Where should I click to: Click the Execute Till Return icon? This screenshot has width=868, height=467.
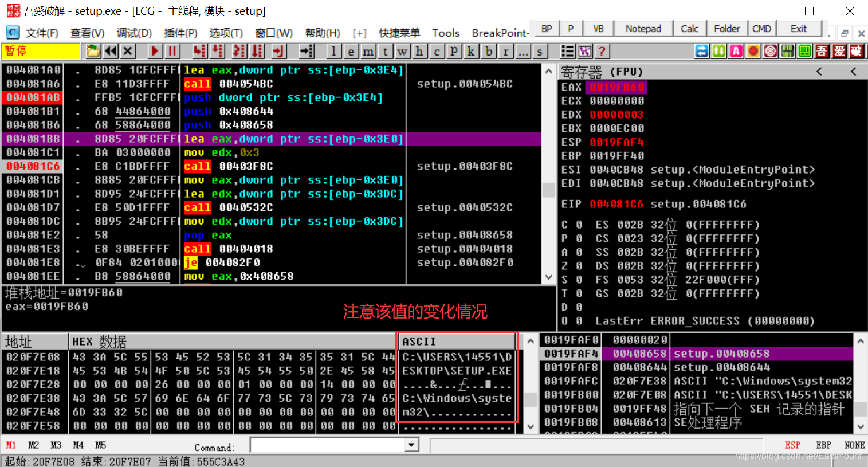click(x=278, y=51)
